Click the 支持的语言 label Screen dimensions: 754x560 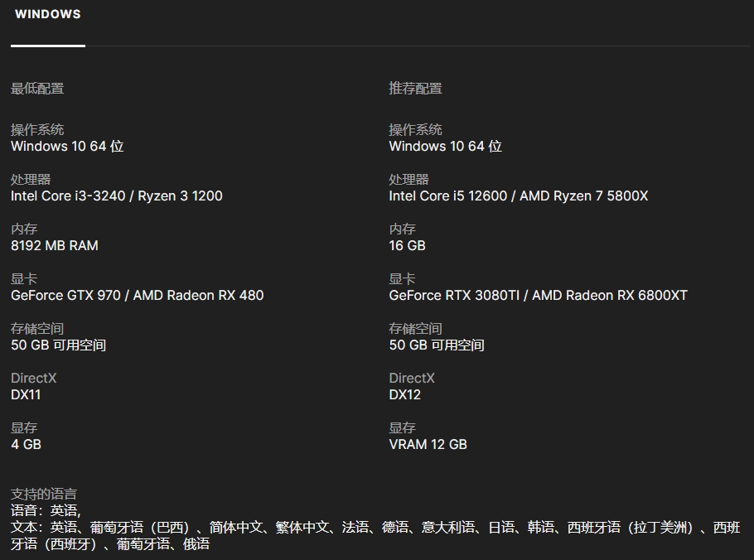click(x=44, y=494)
